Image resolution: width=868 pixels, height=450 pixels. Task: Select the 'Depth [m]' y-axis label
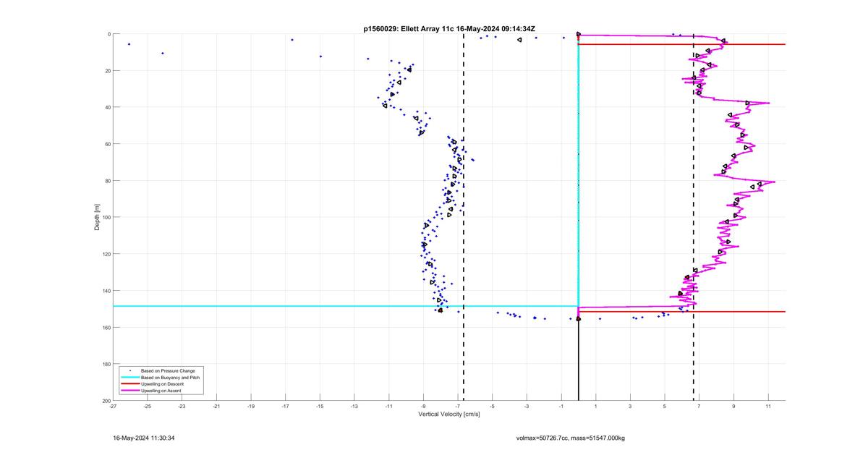click(x=97, y=217)
